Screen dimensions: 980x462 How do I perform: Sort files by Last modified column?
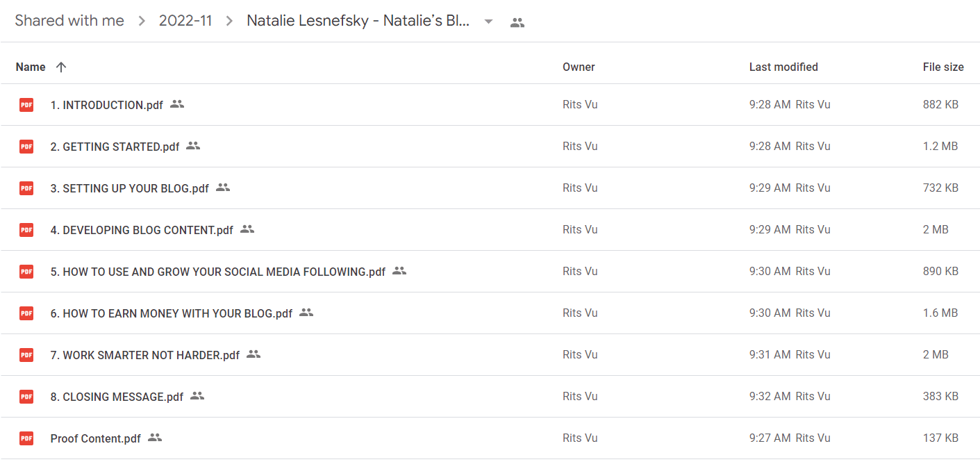tap(783, 67)
